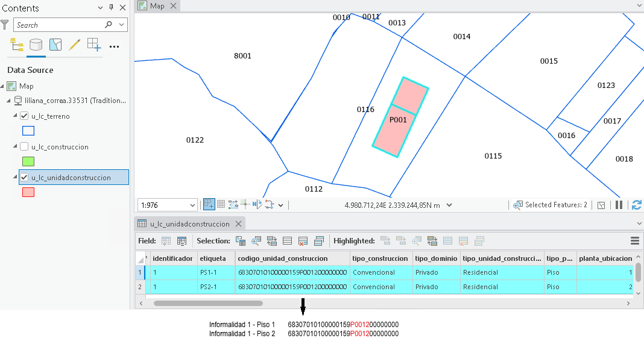Toggle u_lc_unidadconstruccion layer visibility
This screenshot has height=347, width=644.
[24, 177]
